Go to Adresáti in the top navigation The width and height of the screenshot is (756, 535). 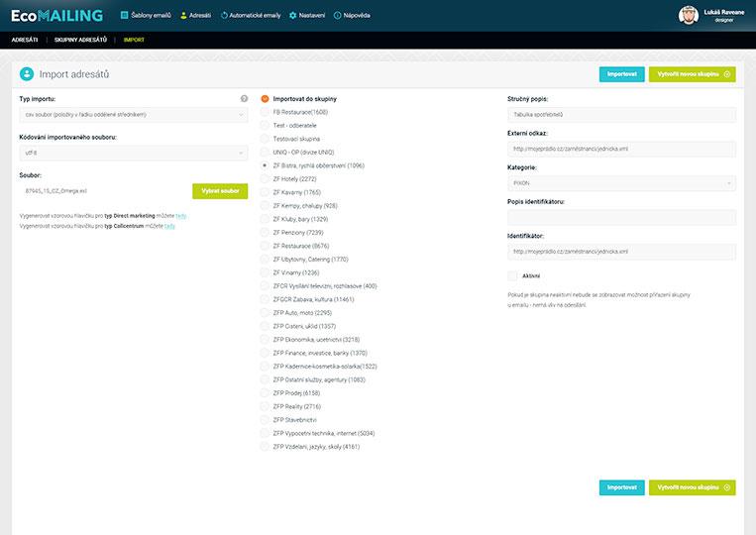195,16
